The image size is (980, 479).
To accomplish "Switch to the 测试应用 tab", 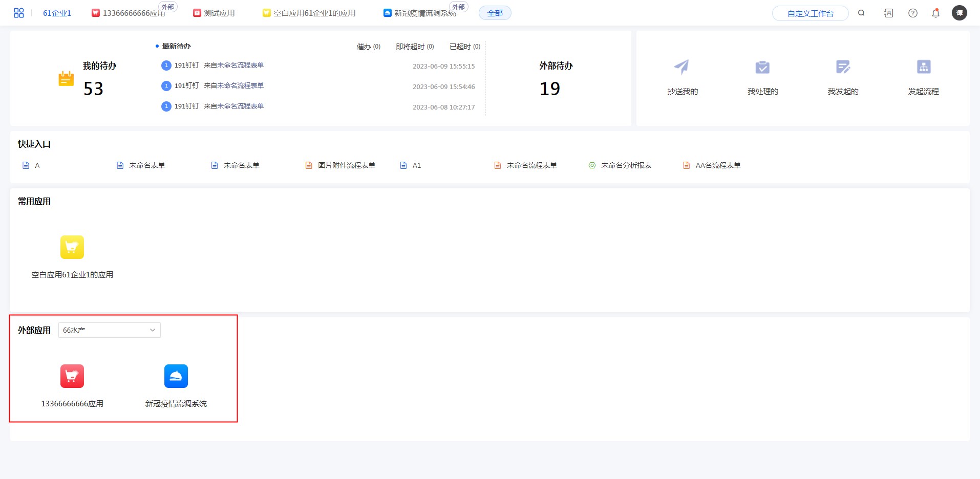I will tap(214, 13).
